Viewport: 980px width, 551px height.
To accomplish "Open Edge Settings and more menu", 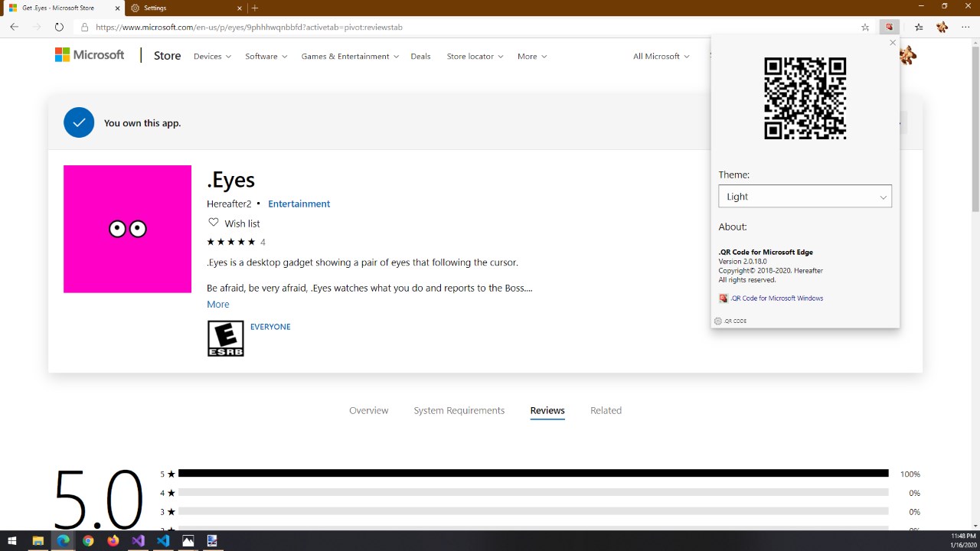I will tap(965, 27).
